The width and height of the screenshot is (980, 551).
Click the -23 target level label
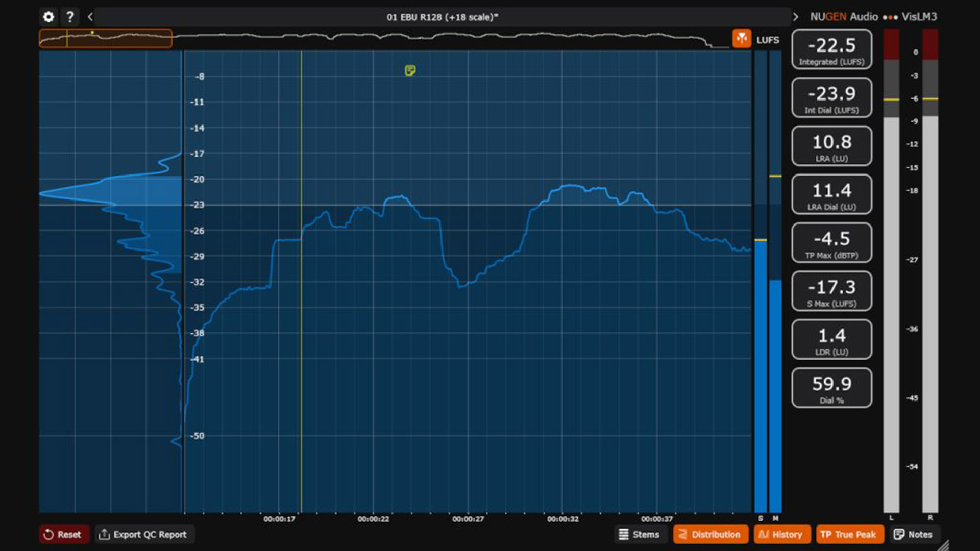[197, 205]
